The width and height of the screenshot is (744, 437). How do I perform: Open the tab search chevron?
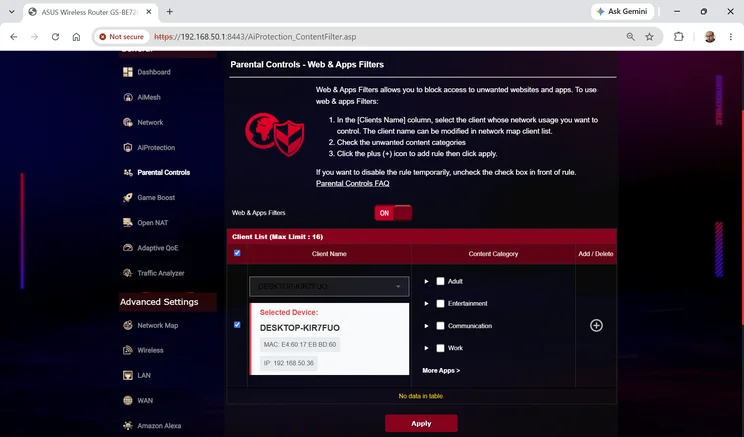[x=12, y=12]
